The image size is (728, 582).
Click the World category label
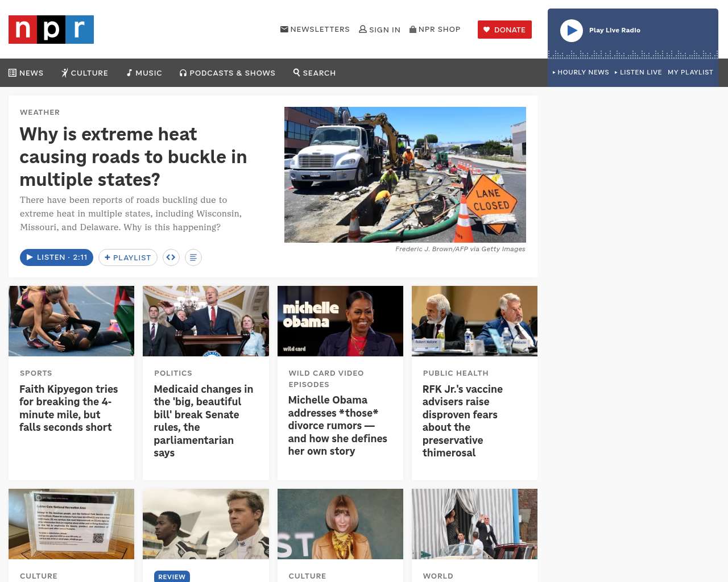[x=438, y=576]
